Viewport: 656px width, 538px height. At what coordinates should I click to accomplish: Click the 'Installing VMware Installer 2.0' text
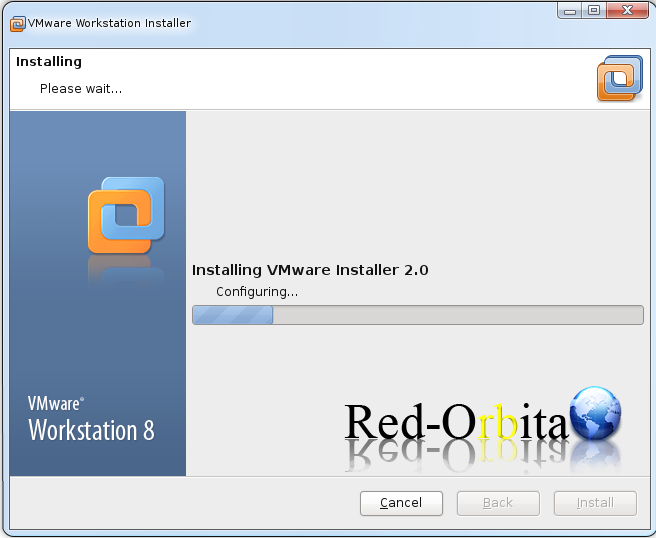310,270
